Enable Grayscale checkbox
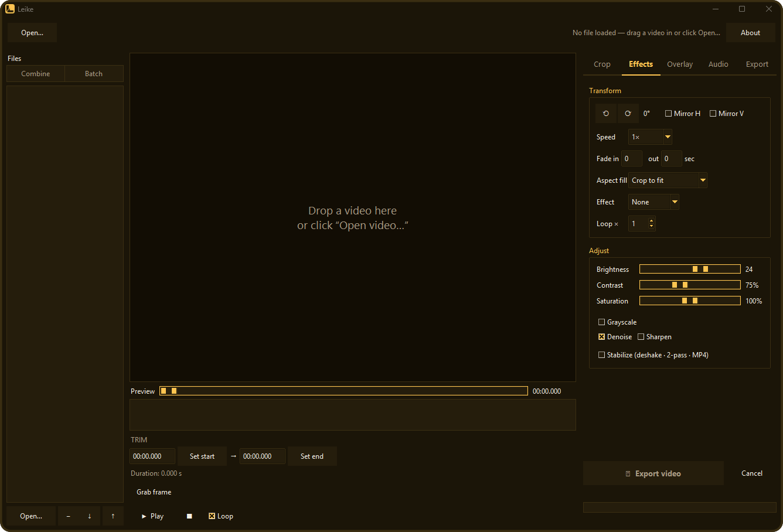 tap(617, 322)
